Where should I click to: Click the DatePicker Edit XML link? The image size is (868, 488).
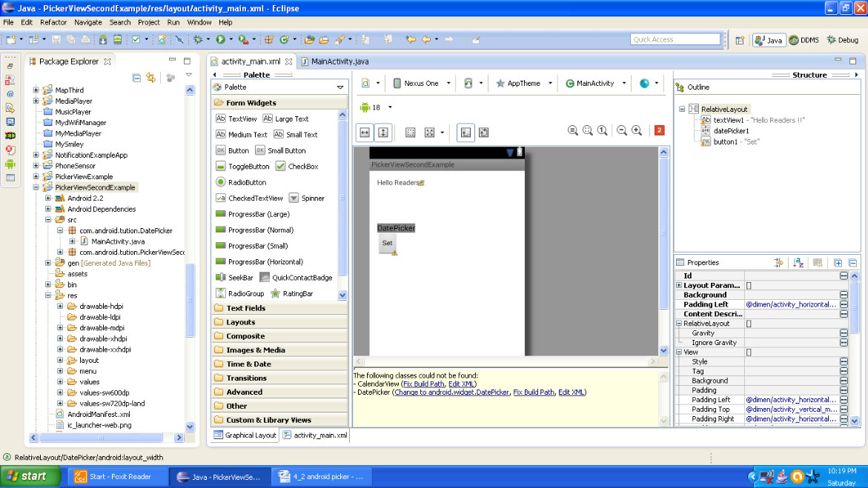click(x=571, y=392)
